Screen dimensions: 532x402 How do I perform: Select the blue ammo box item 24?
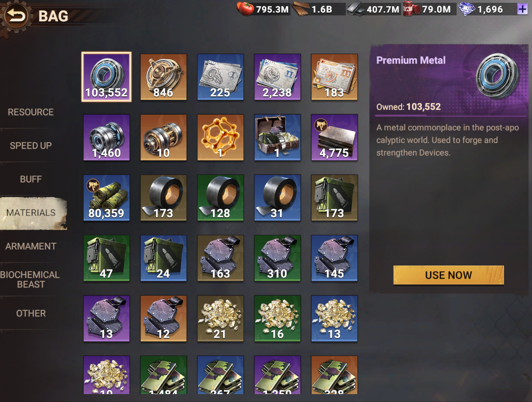coord(163,258)
